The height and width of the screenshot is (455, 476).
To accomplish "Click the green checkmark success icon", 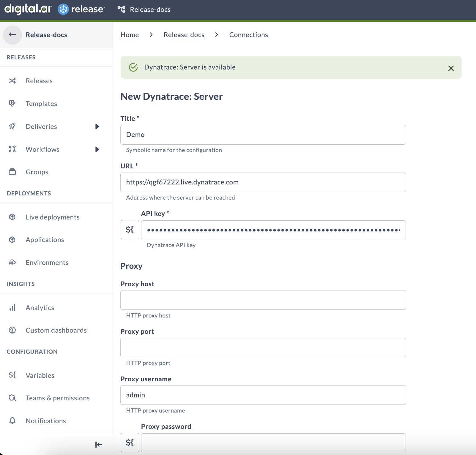I will (x=133, y=67).
